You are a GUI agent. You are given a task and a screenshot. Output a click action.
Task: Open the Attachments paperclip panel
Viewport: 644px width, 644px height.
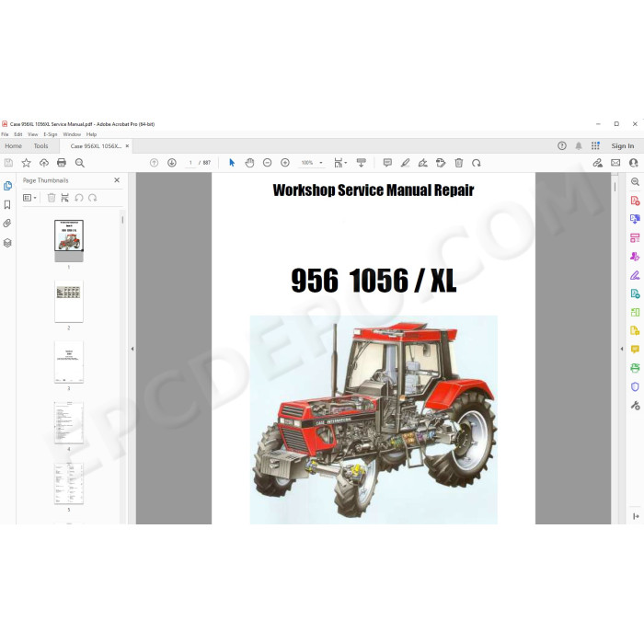(7, 224)
